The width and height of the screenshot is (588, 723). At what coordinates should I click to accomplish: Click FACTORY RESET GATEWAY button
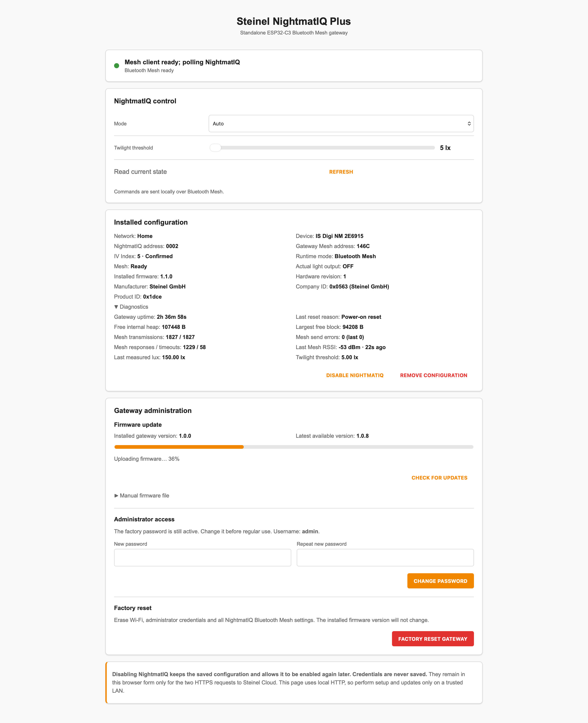click(433, 639)
